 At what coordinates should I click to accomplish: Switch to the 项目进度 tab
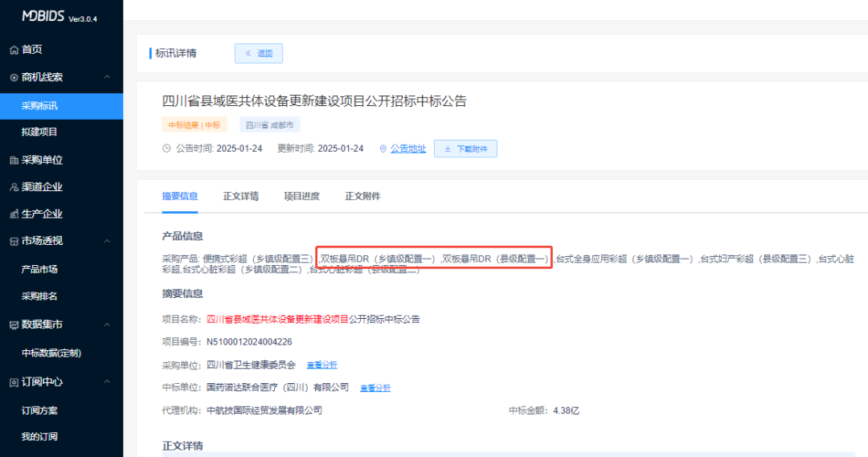pos(301,197)
